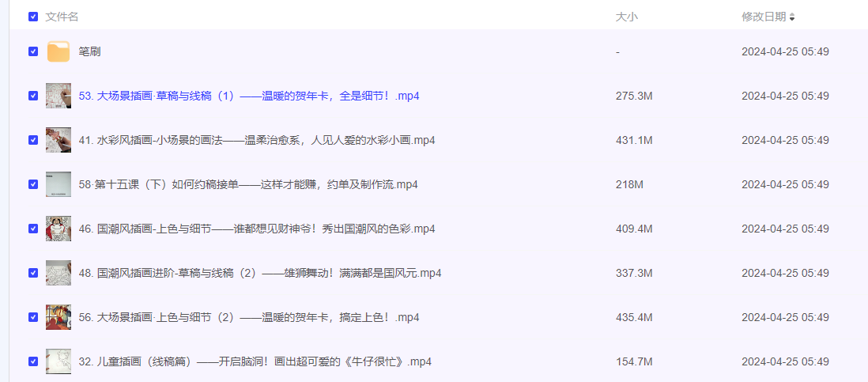Click thumbnail of video 46 国潮风插画
Viewport: 868px width, 382px height.
click(58, 229)
